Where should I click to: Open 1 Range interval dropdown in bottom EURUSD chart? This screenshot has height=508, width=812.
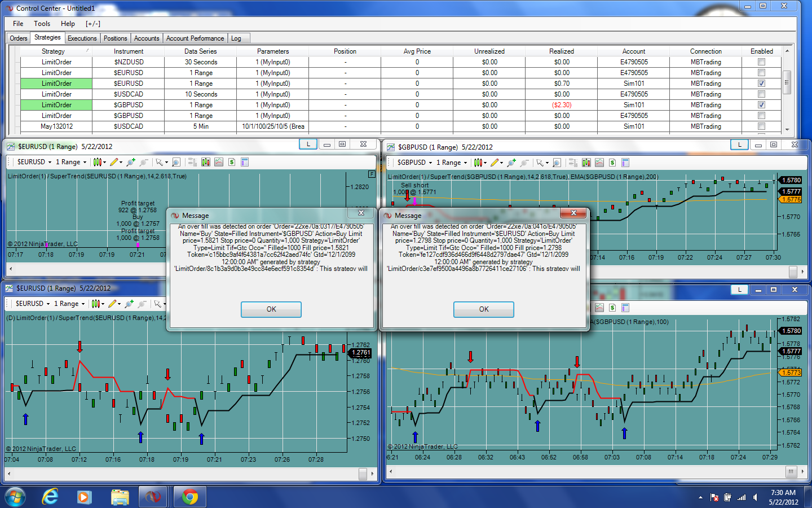[x=69, y=304]
